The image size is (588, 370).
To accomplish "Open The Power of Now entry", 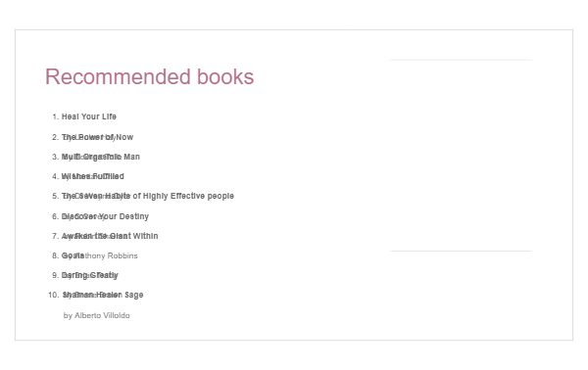I will (97, 137).
